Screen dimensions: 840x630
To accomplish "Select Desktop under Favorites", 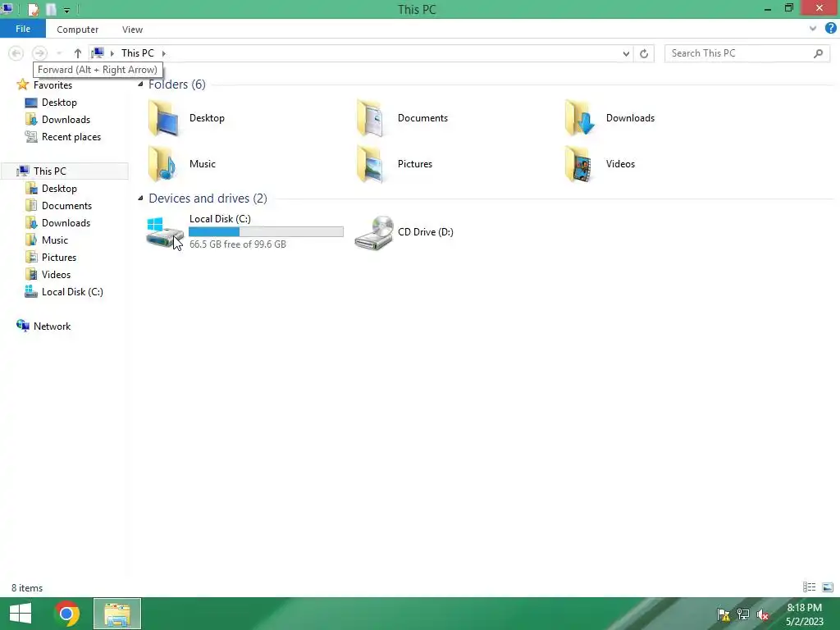I will [59, 103].
